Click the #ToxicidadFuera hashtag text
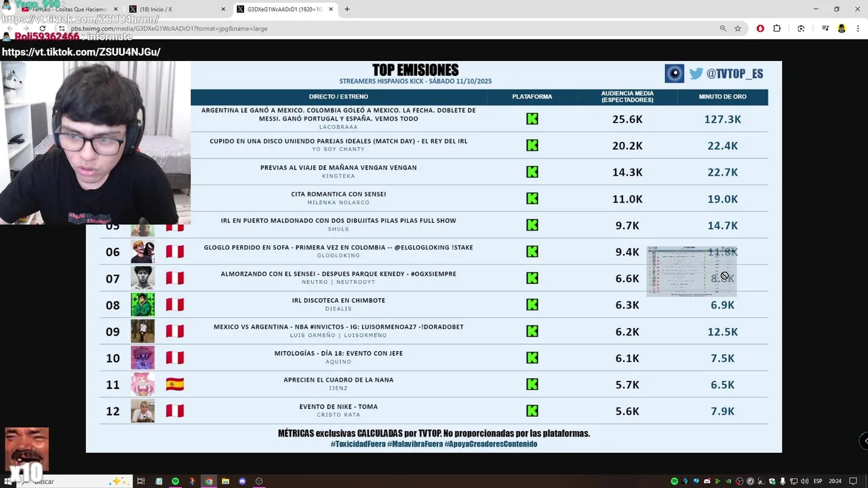This screenshot has height=488, width=868. tap(358, 444)
